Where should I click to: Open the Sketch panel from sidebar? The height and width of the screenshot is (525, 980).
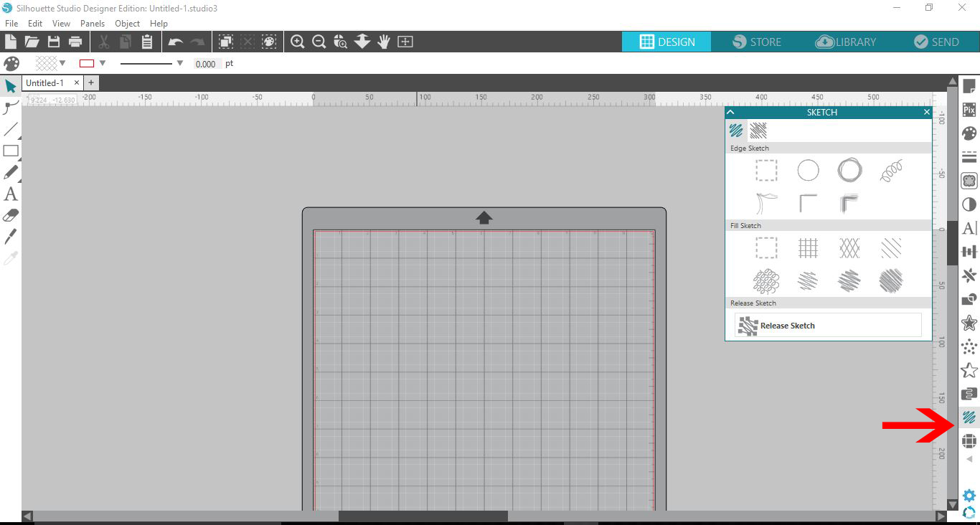coord(969,417)
